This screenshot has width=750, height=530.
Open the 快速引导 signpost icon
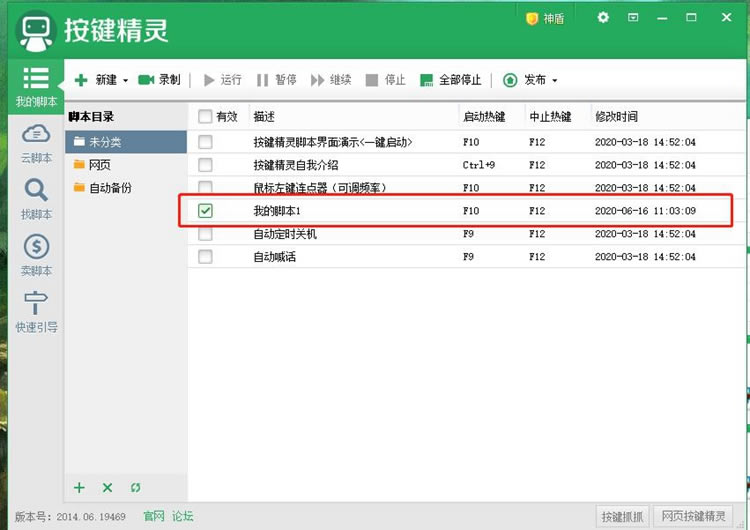tap(35, 310)
